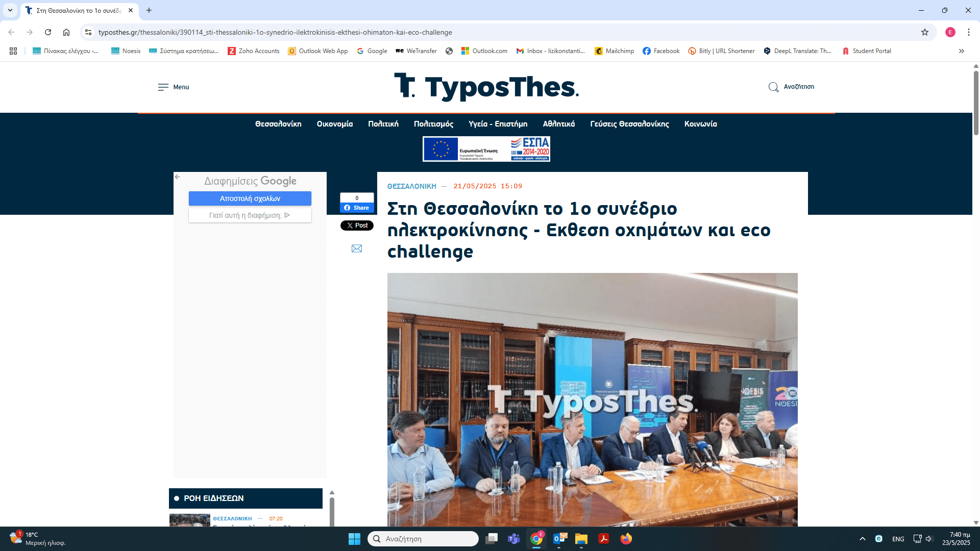This screenshot has width=980, height=551.
Task: Click the Facebook Share button
Action: pyautogui.click(x=357, y=208)
